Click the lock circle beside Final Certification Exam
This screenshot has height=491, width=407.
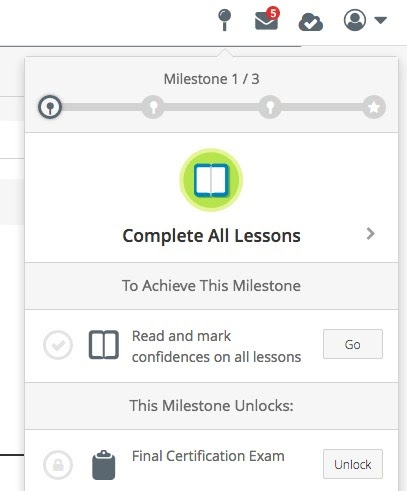(x=58, y=465)
